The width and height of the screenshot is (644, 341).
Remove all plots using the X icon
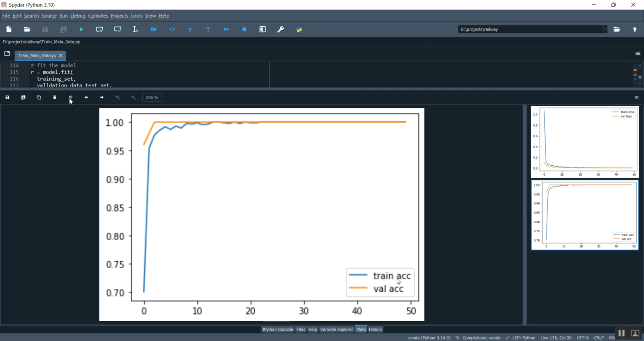pyautogui.click(x=70, y=97)
